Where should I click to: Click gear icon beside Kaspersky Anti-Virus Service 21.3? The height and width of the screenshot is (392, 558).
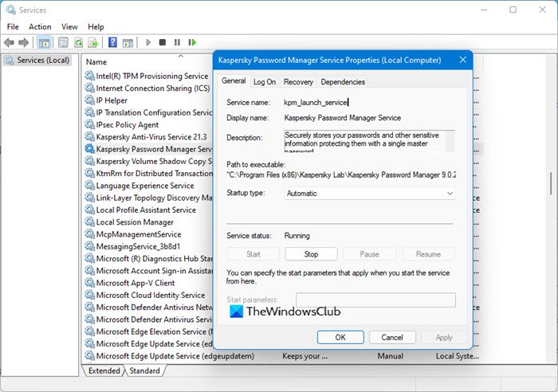[x=89, y=136]
